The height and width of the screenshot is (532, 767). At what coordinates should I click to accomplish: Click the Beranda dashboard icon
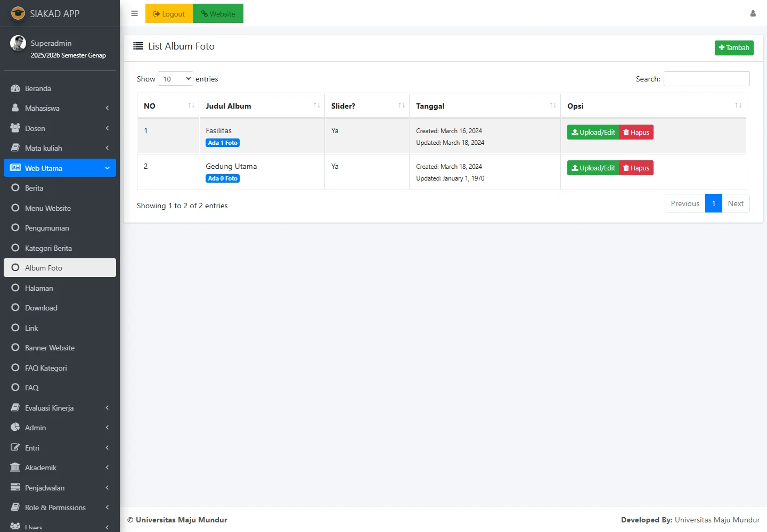[15, 88]
